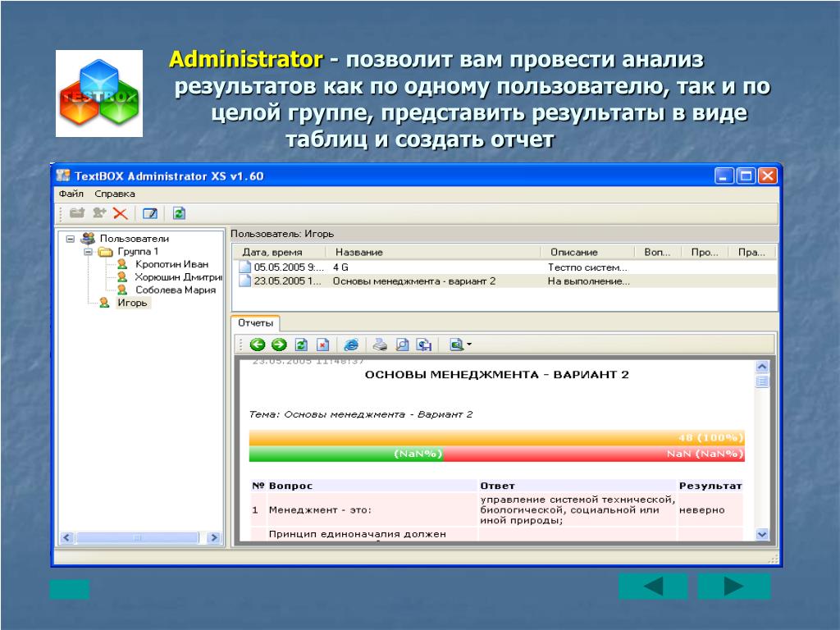Screen dimensions: 840x630
Task: Open print preview magnifier icon
Action: point(402,345)
